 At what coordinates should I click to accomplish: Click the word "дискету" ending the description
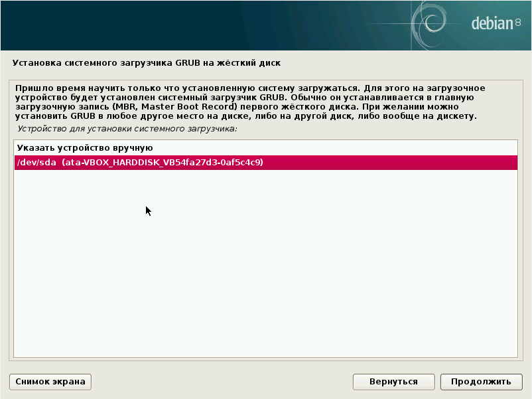[x=455, y=116]
